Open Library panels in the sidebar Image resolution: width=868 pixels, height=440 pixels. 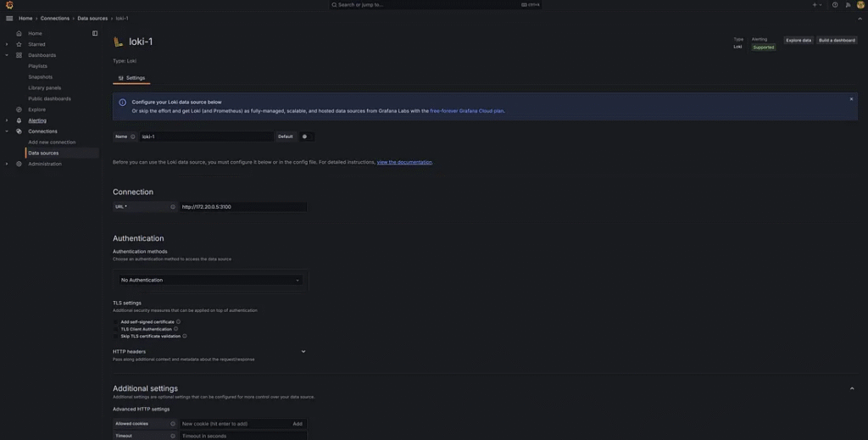coord(45,88)
